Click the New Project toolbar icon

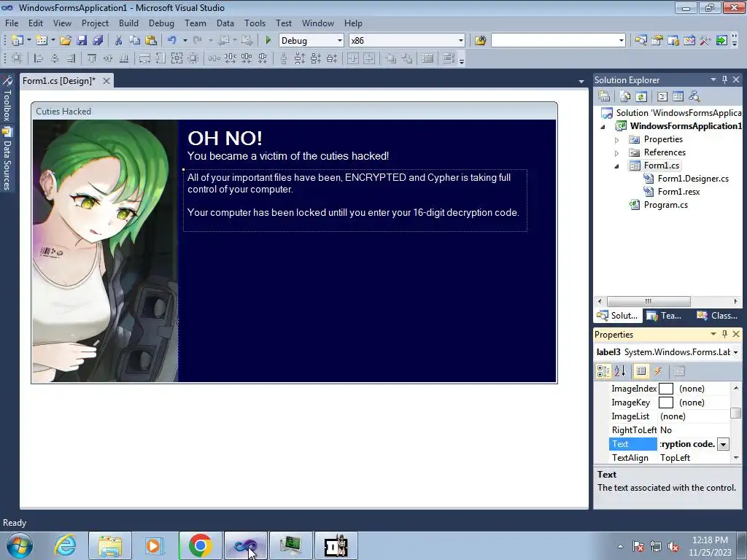coord(18,41)
